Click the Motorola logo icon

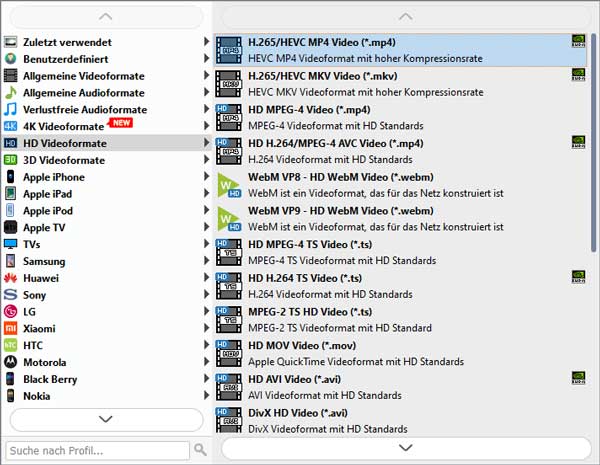10,362
